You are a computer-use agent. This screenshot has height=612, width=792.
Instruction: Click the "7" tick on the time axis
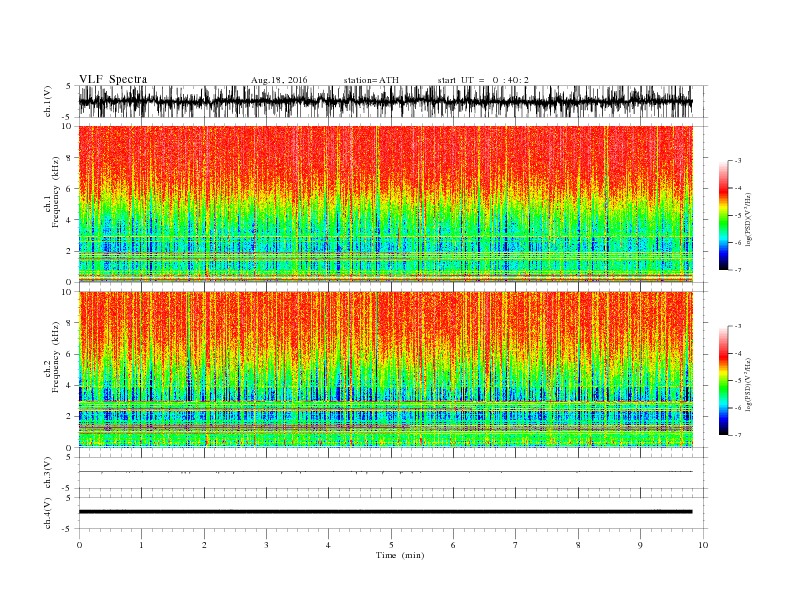[x=516, y=545]
